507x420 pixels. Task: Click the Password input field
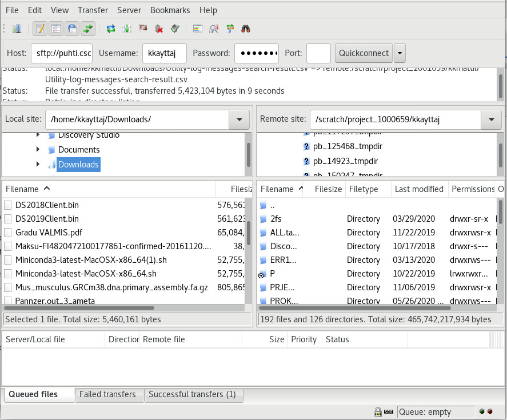pos(257,53)
